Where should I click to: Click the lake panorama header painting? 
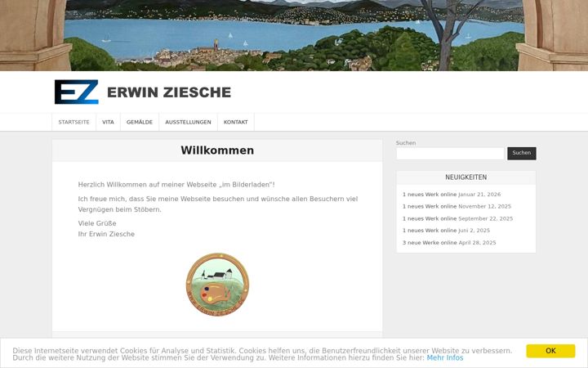point(294,35)
